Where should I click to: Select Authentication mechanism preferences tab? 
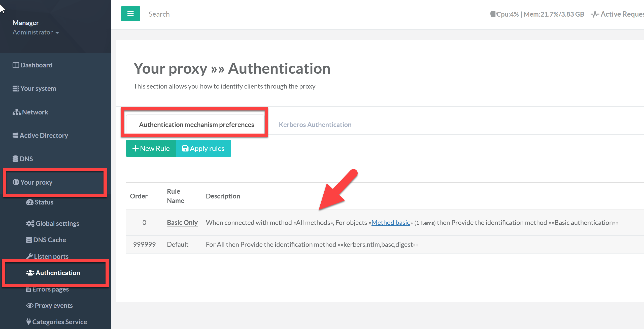[x=196, y=125]
